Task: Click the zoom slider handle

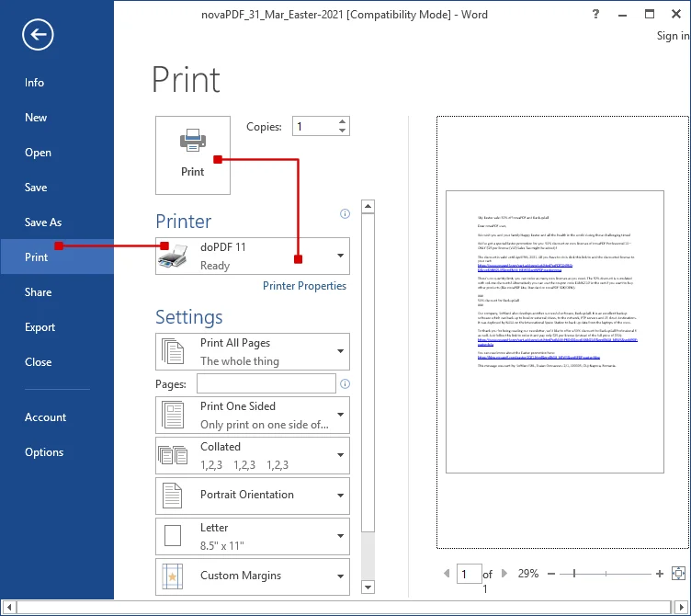Action: 574,574
